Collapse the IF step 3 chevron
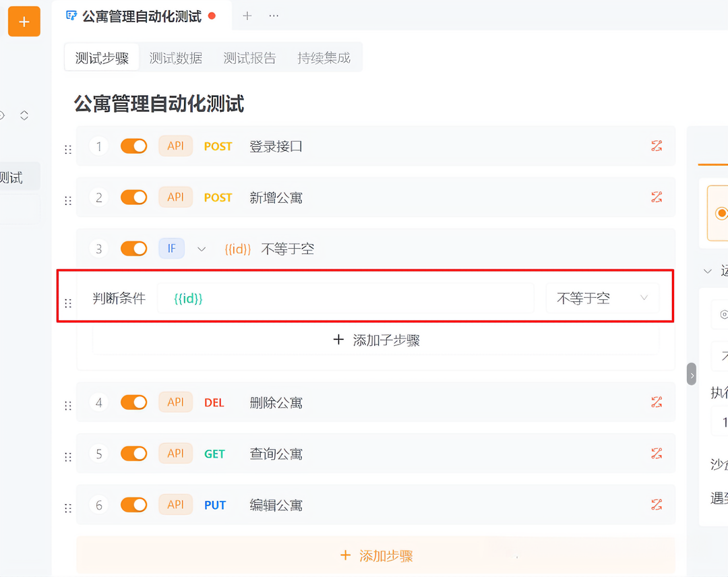The height and width of the screenshot is (577, 728). (201, 249)
